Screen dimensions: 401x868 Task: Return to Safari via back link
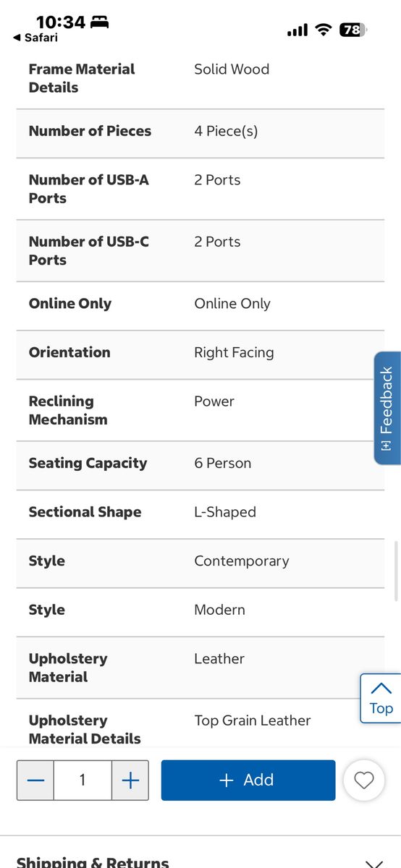(35, 38)
